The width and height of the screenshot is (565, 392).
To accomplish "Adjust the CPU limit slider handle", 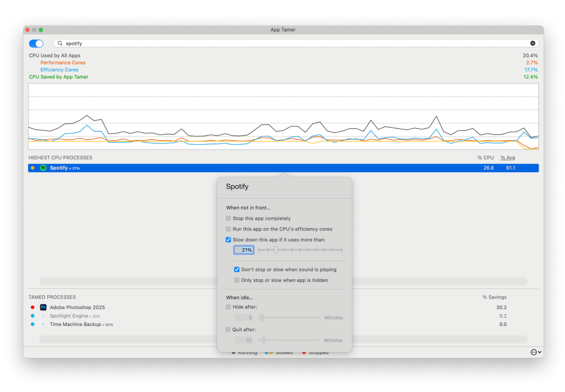I will [276, 250].
